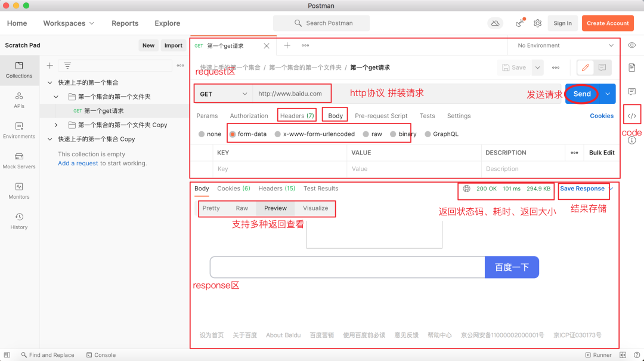
Task: Click the Create Account button
Action: point(608,23)
